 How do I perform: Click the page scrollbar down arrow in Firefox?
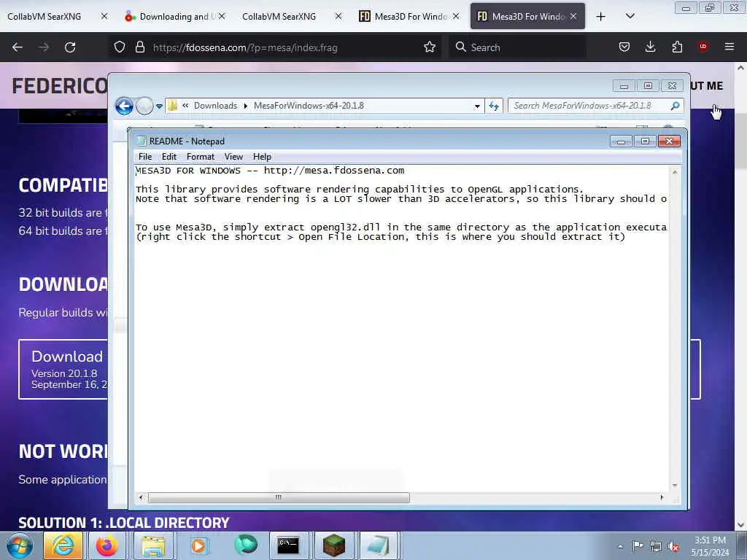pos(740,525)
